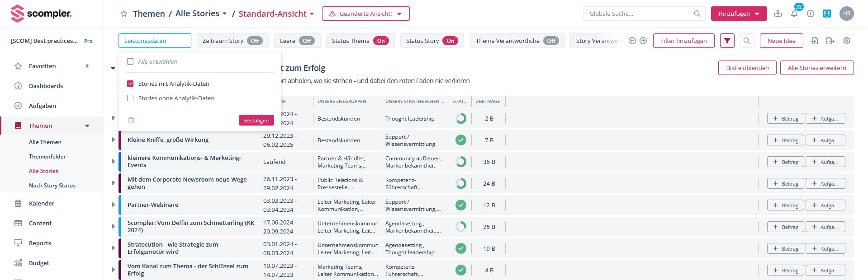Click the Bestätigen button
Screen dimensions: 868x280
(256, 120)
